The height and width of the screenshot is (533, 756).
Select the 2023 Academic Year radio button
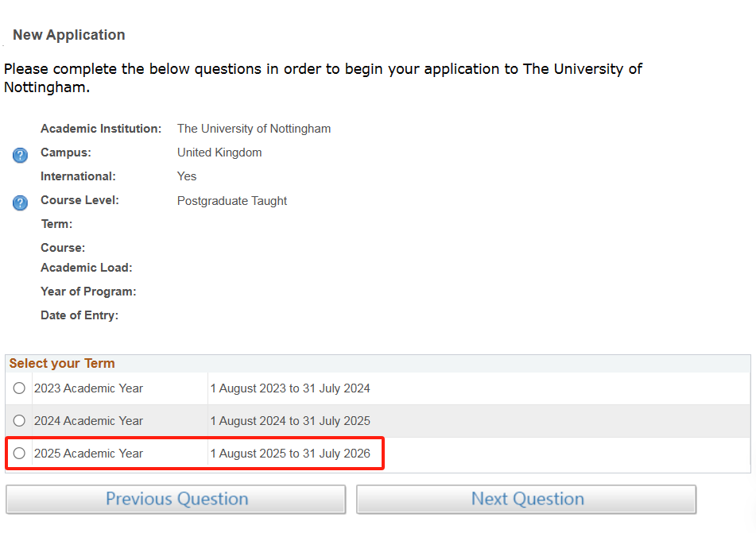(19, 388)
